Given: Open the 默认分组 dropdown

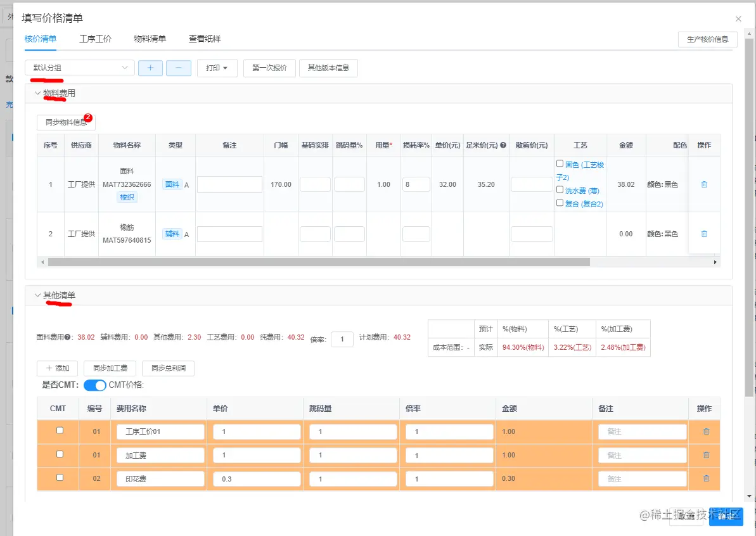Looking at the screenshot, I should coord(80,68).
